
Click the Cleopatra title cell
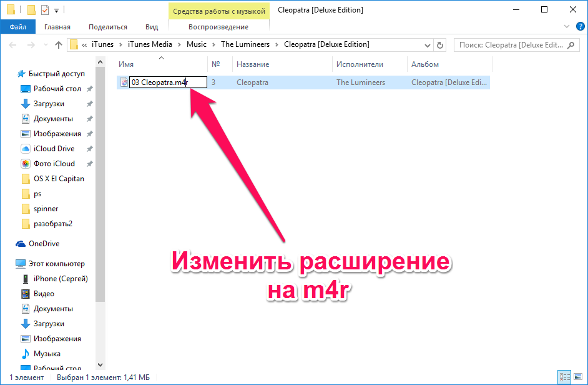tap(252, 82)
